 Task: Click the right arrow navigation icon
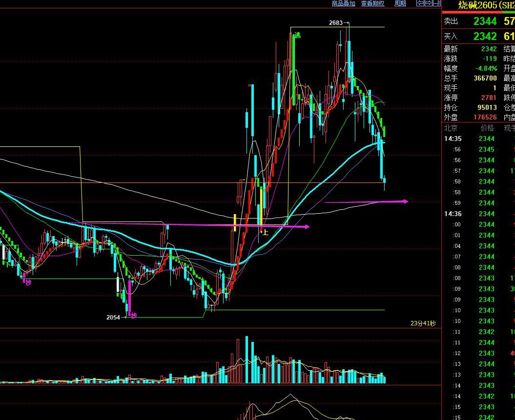pyautogui.click(x=428, y=3)
